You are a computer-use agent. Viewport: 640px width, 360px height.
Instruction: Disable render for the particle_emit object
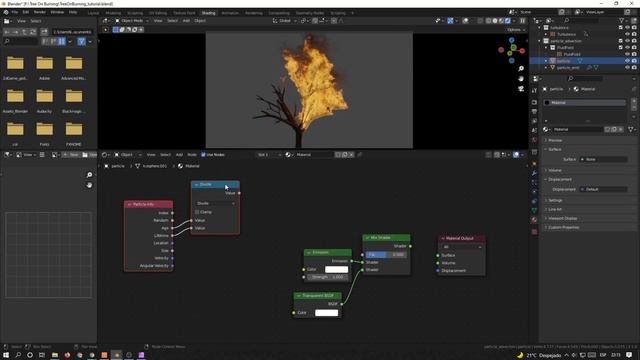click(634, 67)
